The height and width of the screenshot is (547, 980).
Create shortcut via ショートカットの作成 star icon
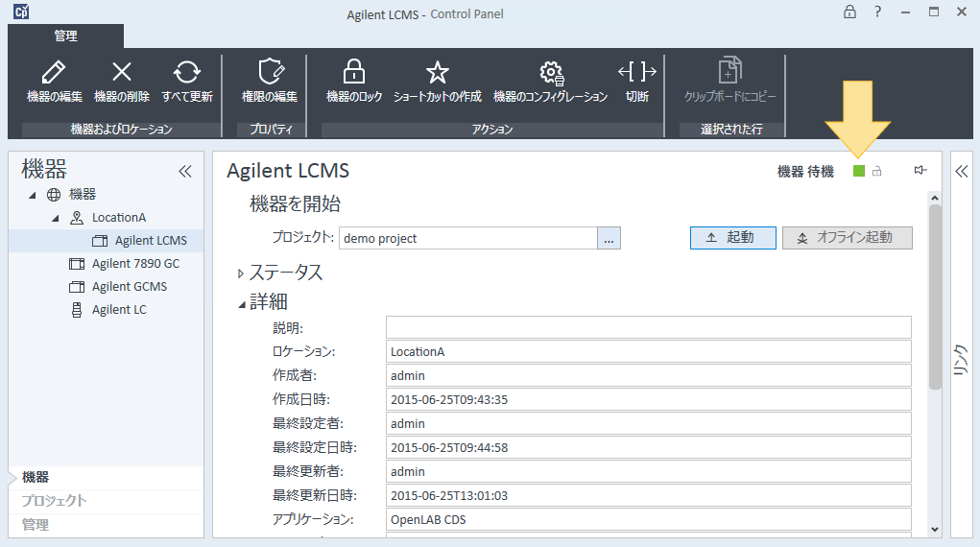tap(437, 73)
